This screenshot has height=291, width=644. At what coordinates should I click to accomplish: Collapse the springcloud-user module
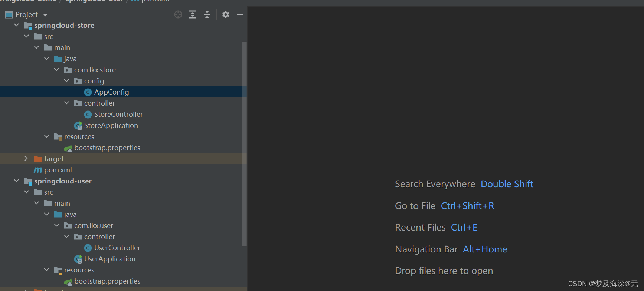[16, 181]
